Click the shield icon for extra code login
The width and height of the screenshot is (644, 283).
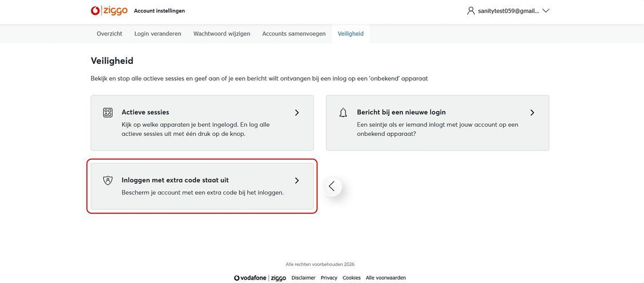point(108,180)
